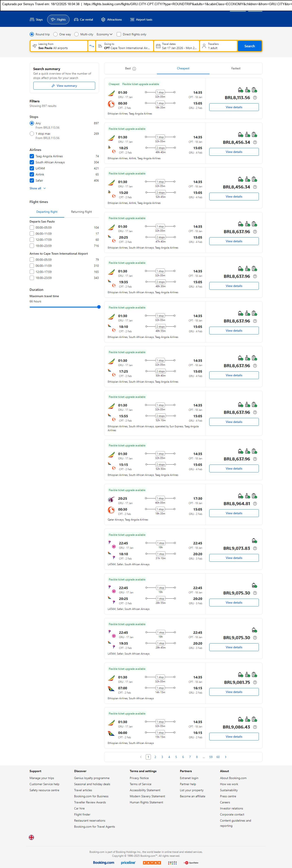292x868 pixels.
Task: Click the swap origin and destination arrows icon
Action: (x=92, y=46)
